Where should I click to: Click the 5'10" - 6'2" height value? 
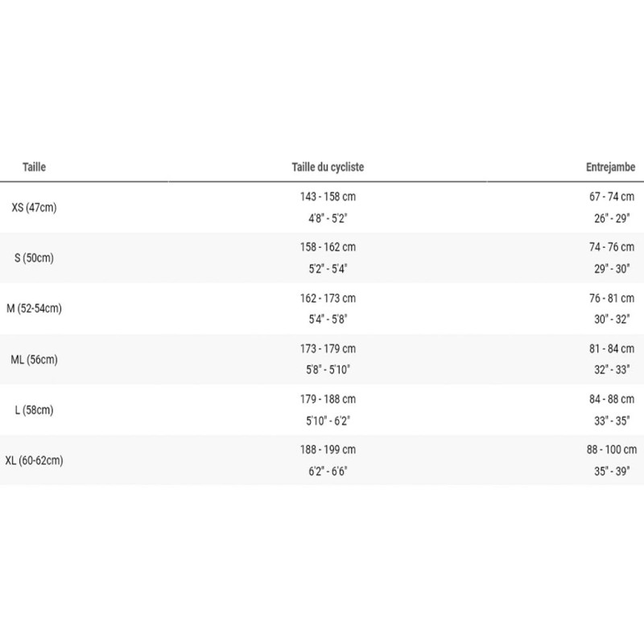pyautogui.click(x=328, y=420)
